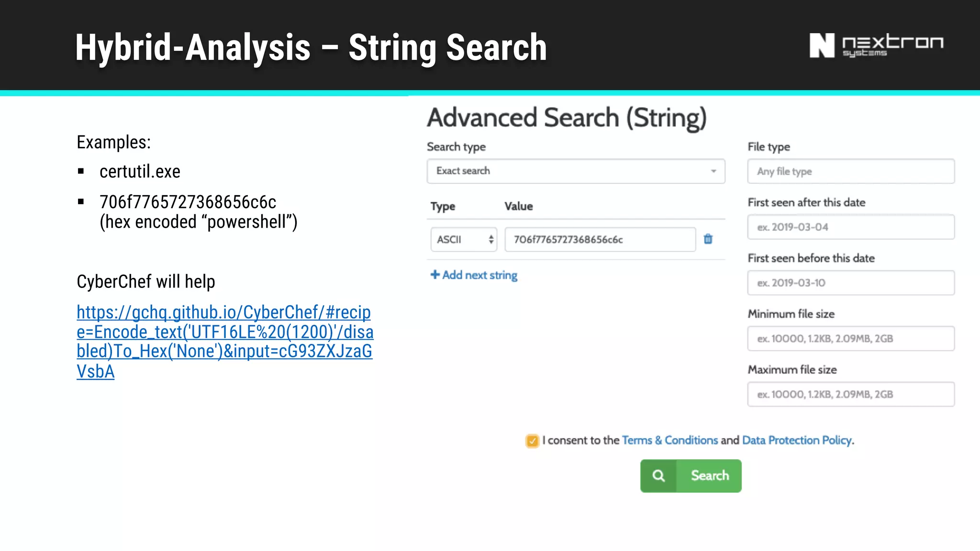
Task: Click the string Value input field
Action: (x=600, y=240)
